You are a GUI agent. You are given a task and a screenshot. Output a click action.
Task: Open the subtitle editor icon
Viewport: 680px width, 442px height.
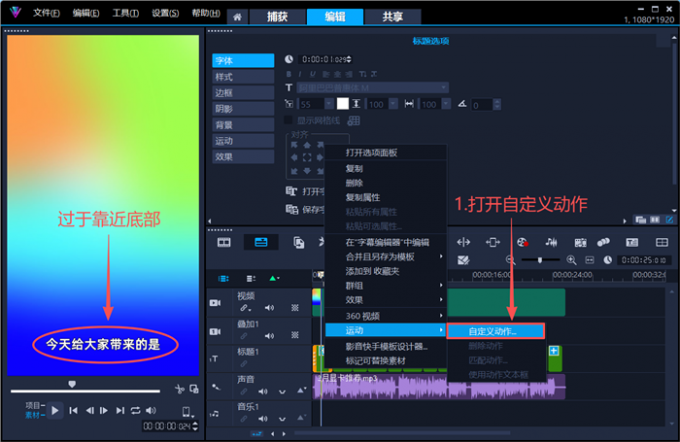(632, 242)
